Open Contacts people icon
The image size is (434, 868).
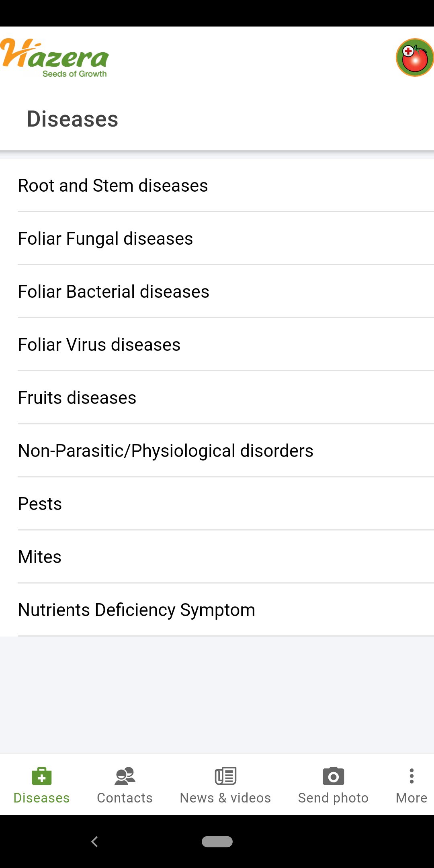[125, 776]
